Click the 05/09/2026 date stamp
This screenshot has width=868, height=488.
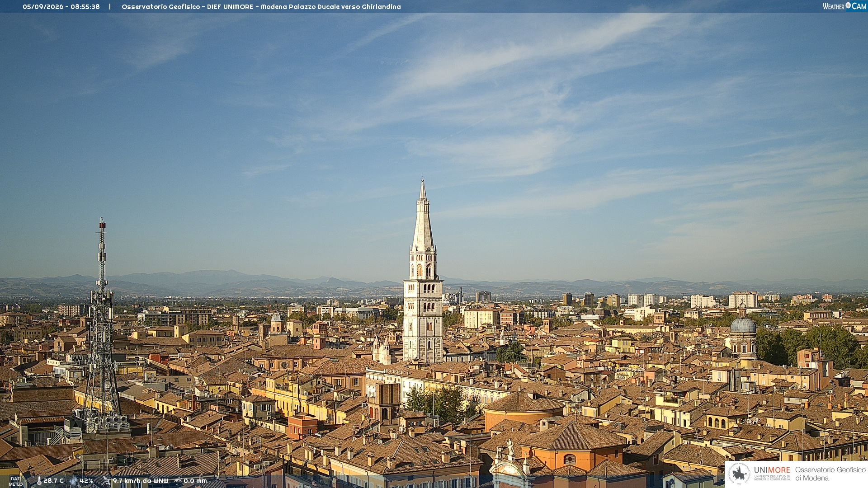(x=42, y=7)
